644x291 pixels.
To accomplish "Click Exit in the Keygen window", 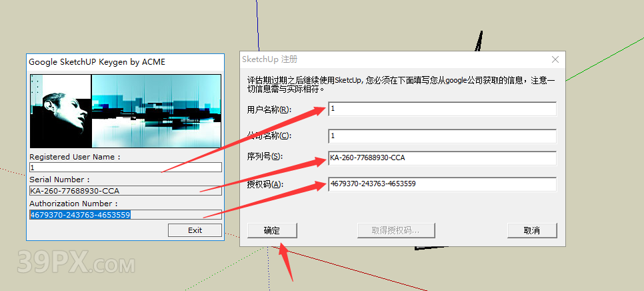I will (195, 230).
